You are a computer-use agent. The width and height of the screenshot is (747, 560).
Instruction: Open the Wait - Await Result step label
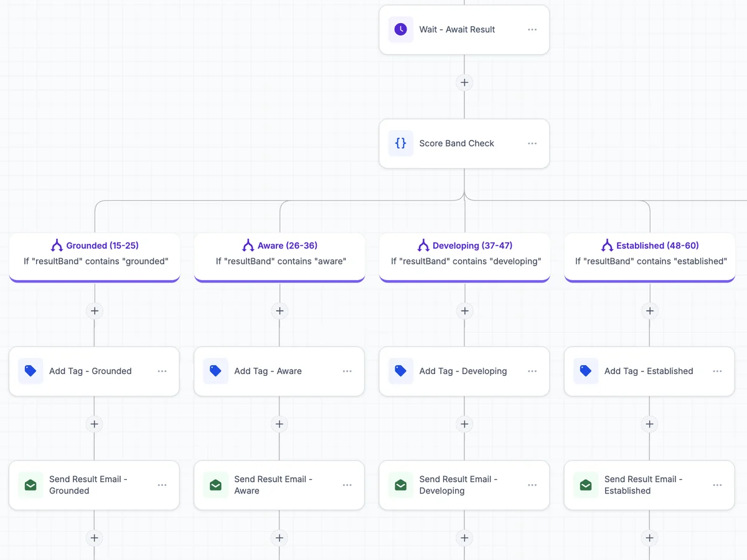[x=457, y=29]
